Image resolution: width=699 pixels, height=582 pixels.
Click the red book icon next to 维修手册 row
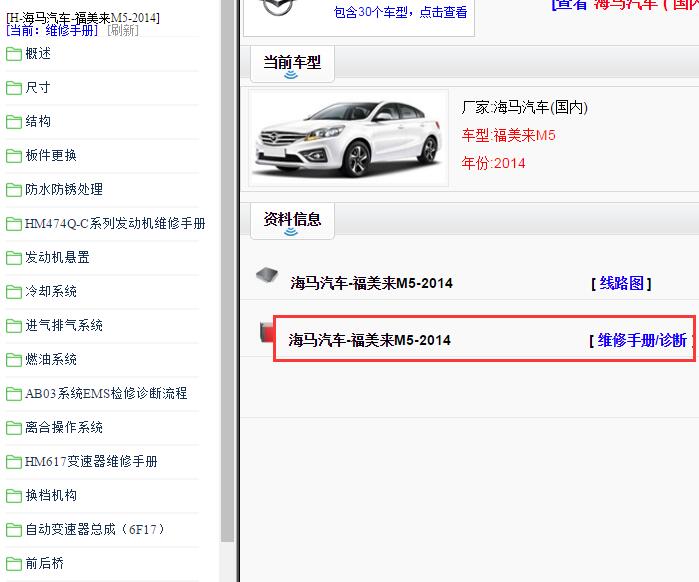point(267,332)
